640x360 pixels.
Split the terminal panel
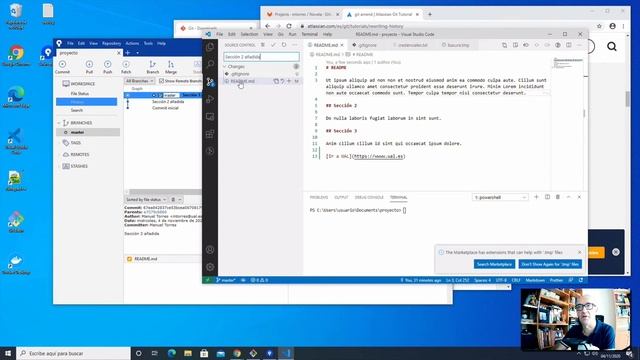547,197
